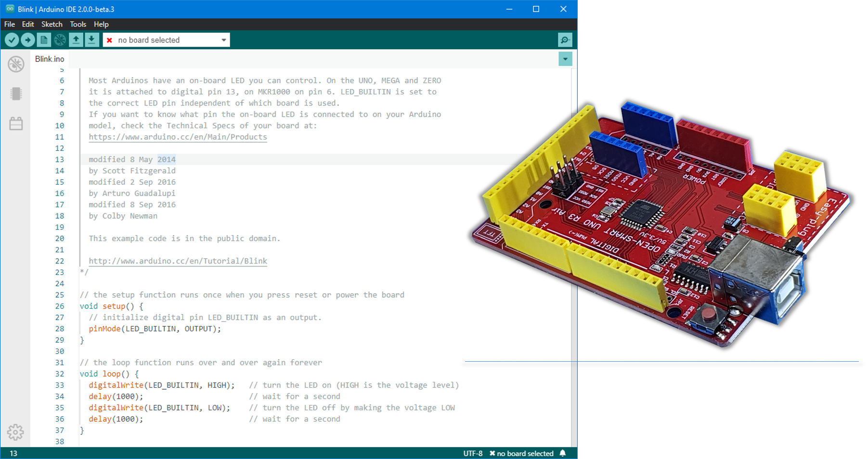This screenshot has width=868, height=459.
Task: Open the board picker chevron
Action: click(x=223, y=39)
